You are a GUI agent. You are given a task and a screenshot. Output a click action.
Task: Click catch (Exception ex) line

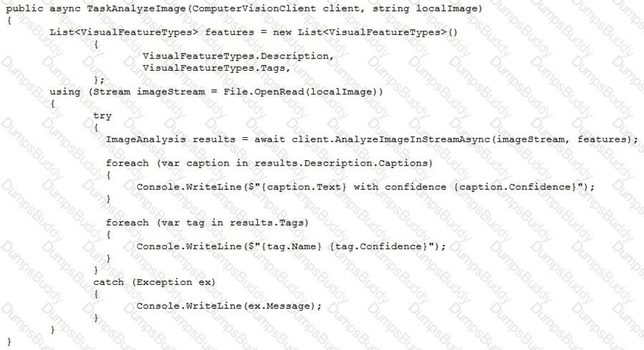[154, 282]
